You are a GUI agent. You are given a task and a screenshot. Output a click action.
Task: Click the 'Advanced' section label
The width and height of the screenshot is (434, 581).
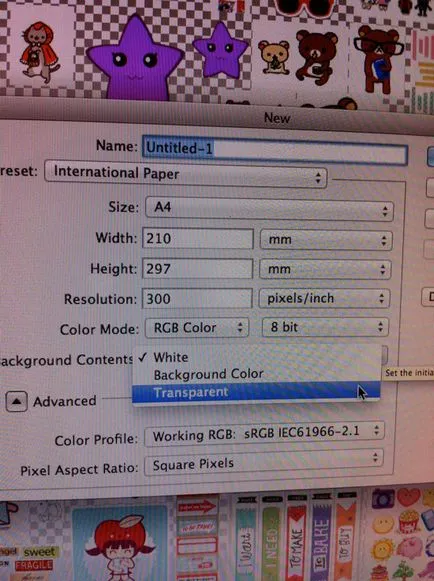[x=64, y=401]
